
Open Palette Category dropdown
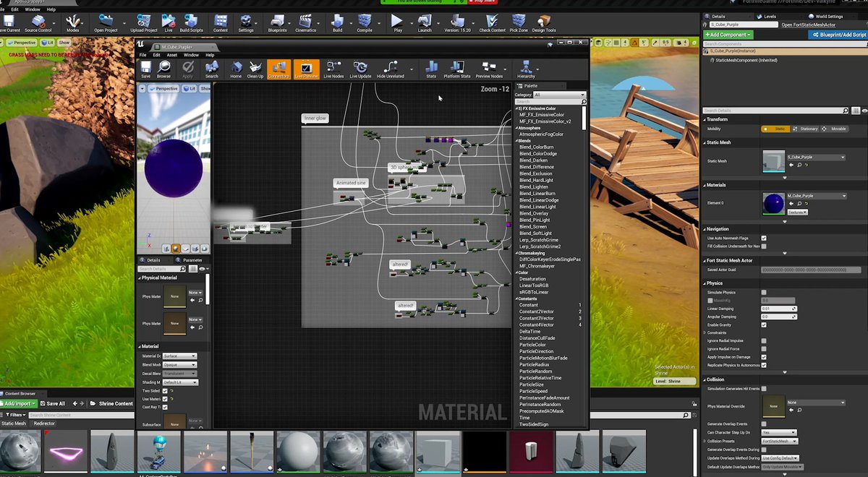(x=558, y=95)
